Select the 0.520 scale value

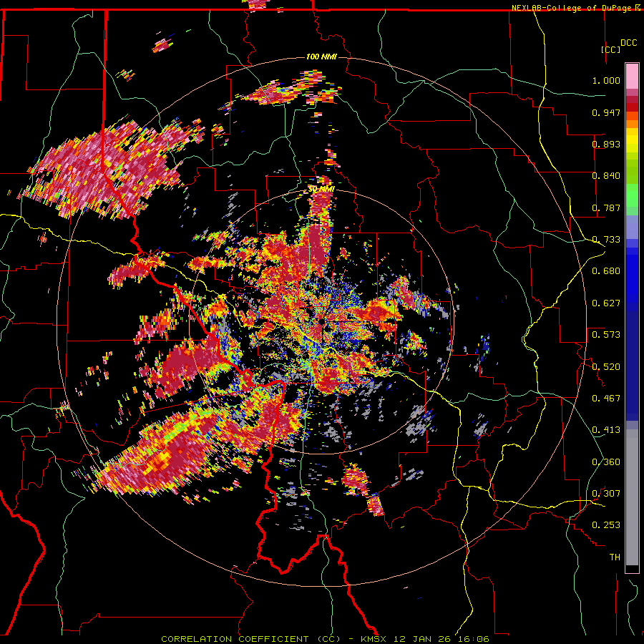606,367
